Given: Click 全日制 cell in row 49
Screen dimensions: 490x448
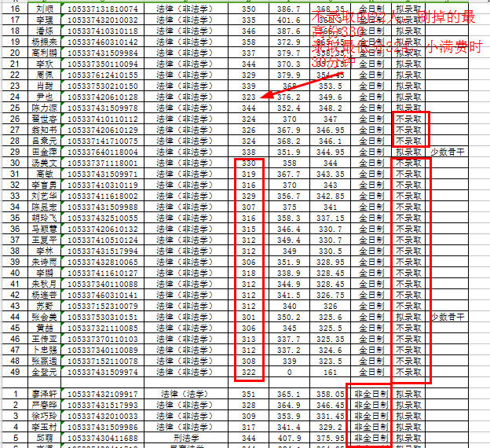Looking at the screenshot, I should click(369, 372).
